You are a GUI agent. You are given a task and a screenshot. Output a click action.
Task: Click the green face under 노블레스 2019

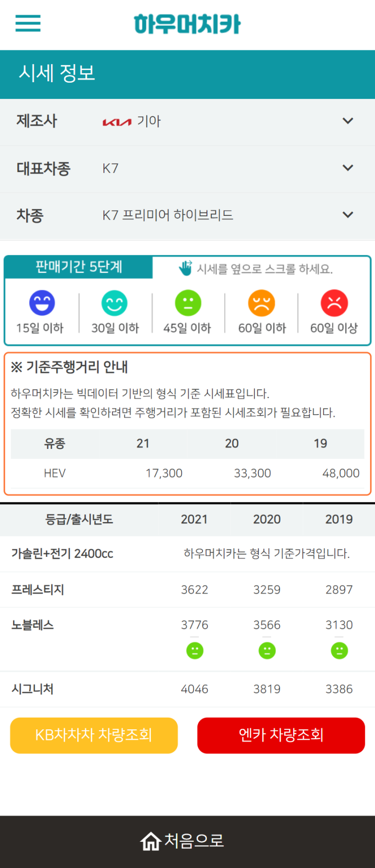[339, 651]
